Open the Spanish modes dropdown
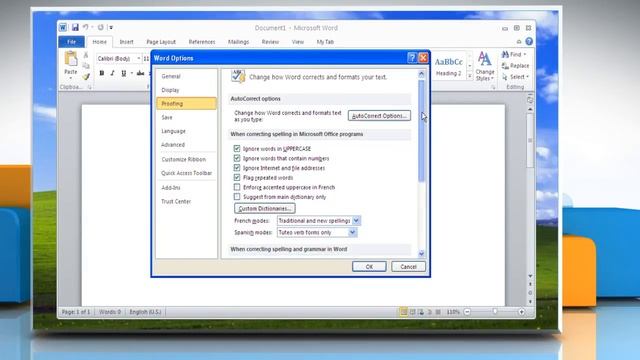The height and width of the screenshot is (360, 640). (352, 232)
